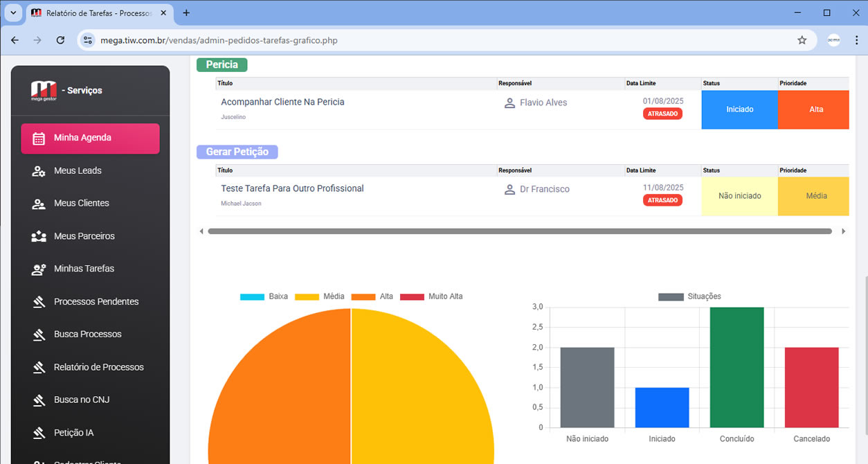This screenshot has width=868, height=464.
Task: Click the horizontal scrollbar under the table
Action: click(x=520, y=231)
